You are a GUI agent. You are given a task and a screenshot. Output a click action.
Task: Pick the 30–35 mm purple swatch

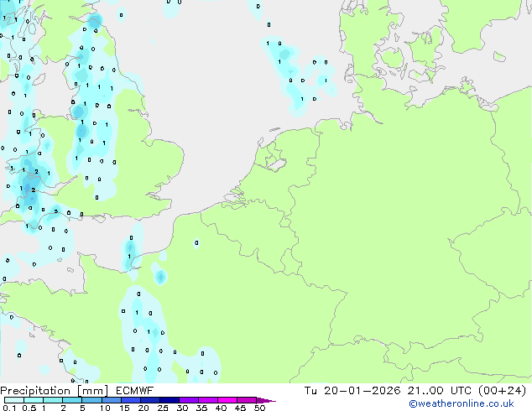tap(188, 400)
